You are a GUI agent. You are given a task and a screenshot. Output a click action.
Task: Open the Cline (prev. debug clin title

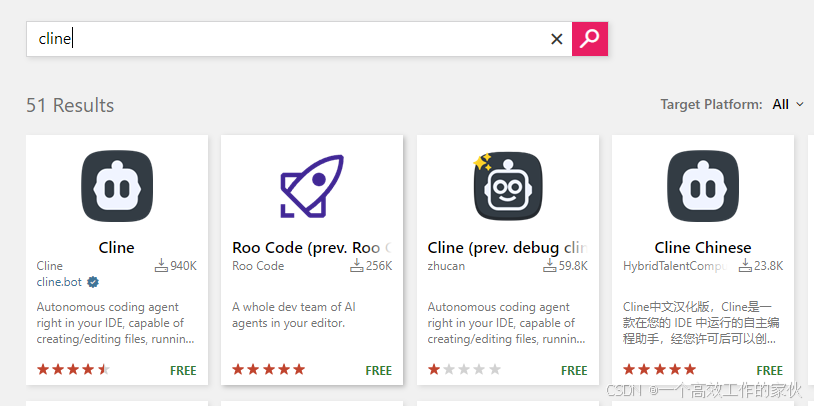507,248
